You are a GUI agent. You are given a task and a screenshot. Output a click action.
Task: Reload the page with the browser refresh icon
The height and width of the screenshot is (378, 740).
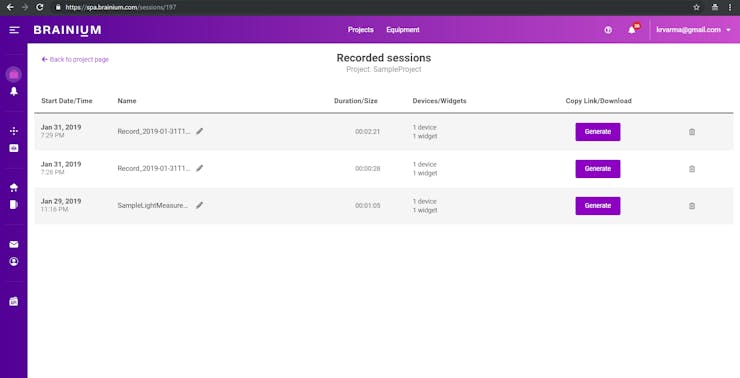40,7
